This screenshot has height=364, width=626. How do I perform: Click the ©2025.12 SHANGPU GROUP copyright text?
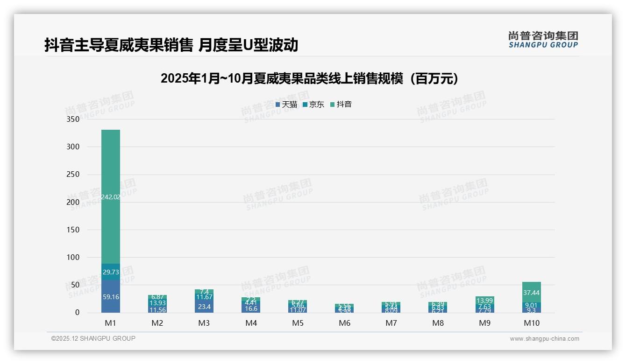pyautogui.click(x=92, y=338)
